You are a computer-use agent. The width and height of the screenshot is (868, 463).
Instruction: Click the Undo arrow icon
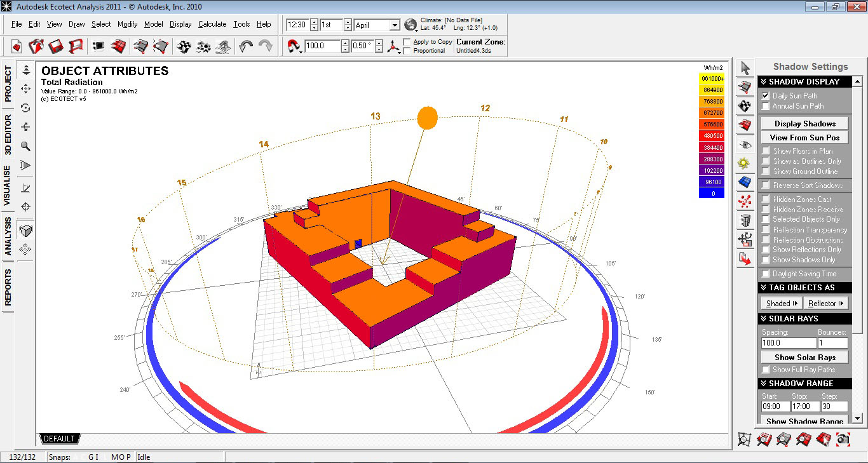tap(246, 46)
